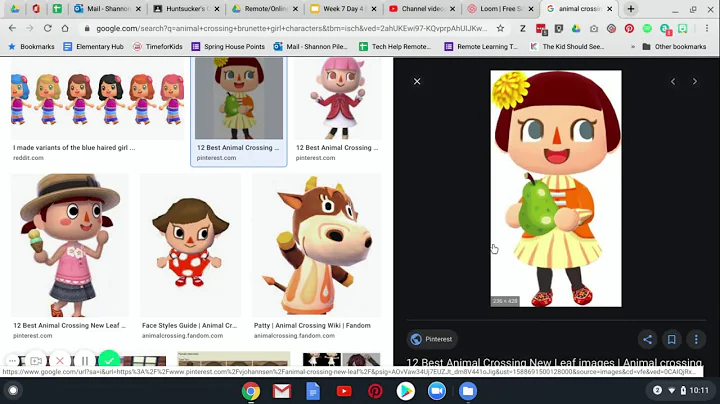The image size is (720, 404).
Task: Launch YouTube from the shelf
Action: (344, 391)
